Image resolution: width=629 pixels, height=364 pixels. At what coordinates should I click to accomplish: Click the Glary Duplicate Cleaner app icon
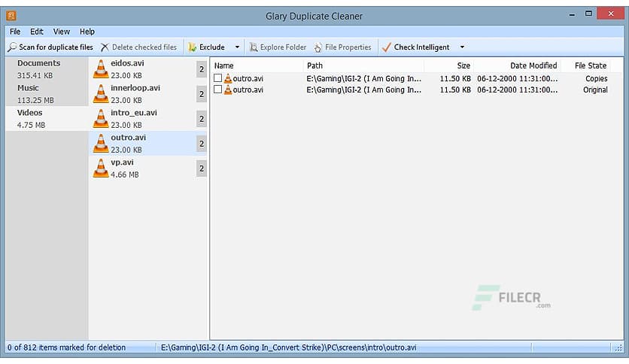pyautogui.click(x=11, y=16)
